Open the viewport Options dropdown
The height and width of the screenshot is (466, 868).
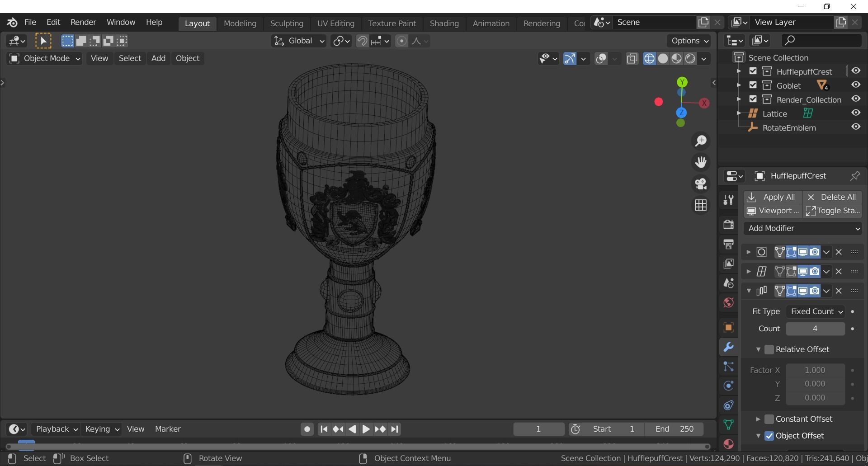tap(689, 41)
